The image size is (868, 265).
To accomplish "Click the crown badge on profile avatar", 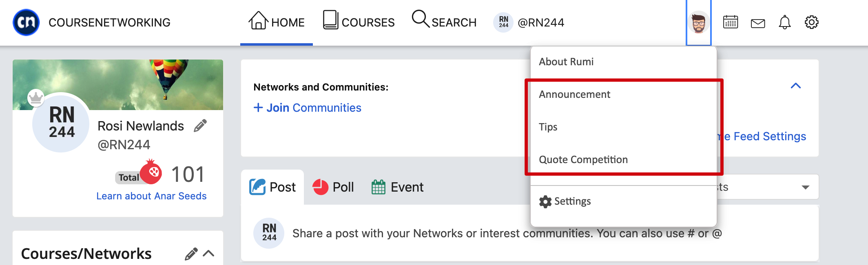I will (x=36, y=97).
